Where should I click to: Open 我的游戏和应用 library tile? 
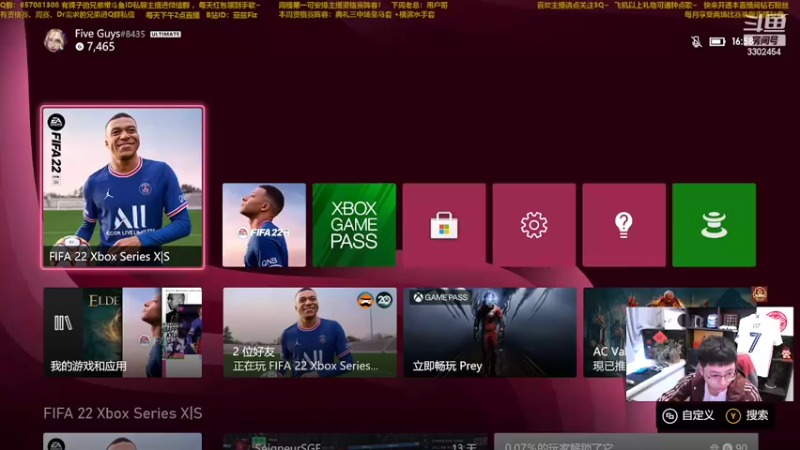click(x=122, y=333)
